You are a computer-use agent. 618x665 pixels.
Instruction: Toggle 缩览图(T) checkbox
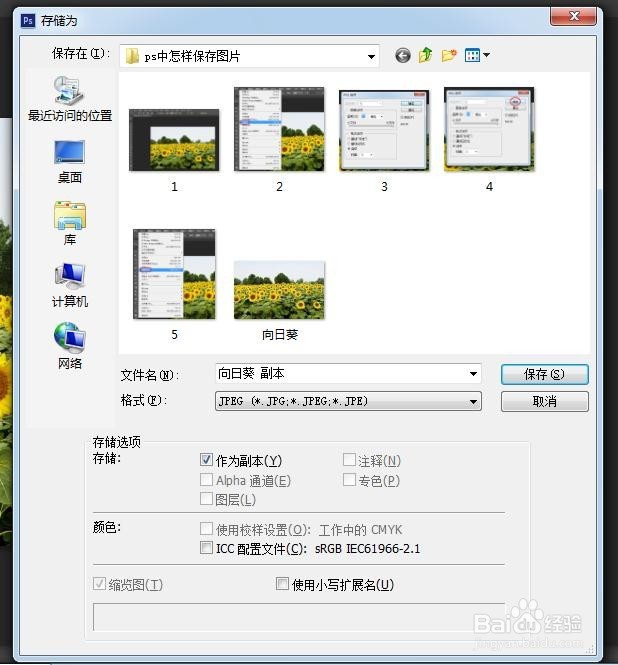(99, 584)
